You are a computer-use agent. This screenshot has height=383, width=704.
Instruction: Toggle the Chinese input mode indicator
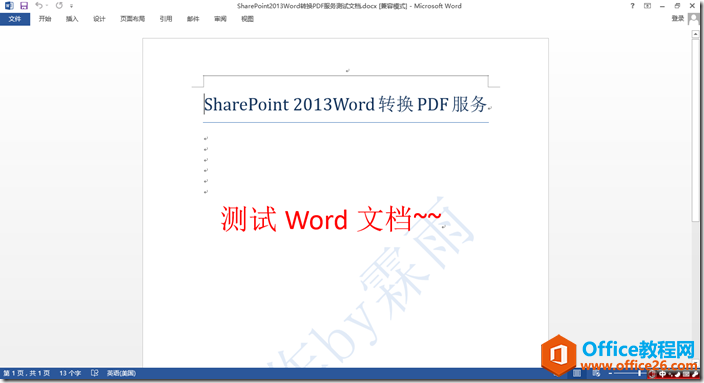tap(662, 374)
